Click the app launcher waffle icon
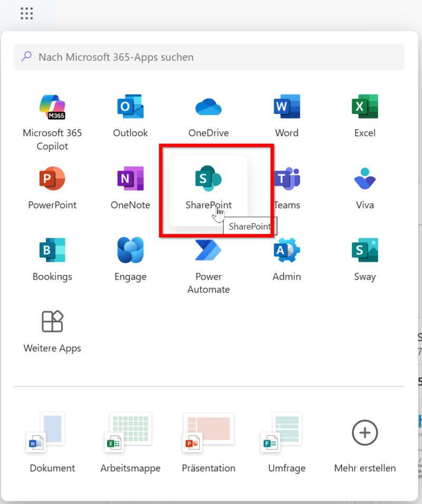Viewport: 422px width, 504px height. point(27,14)
